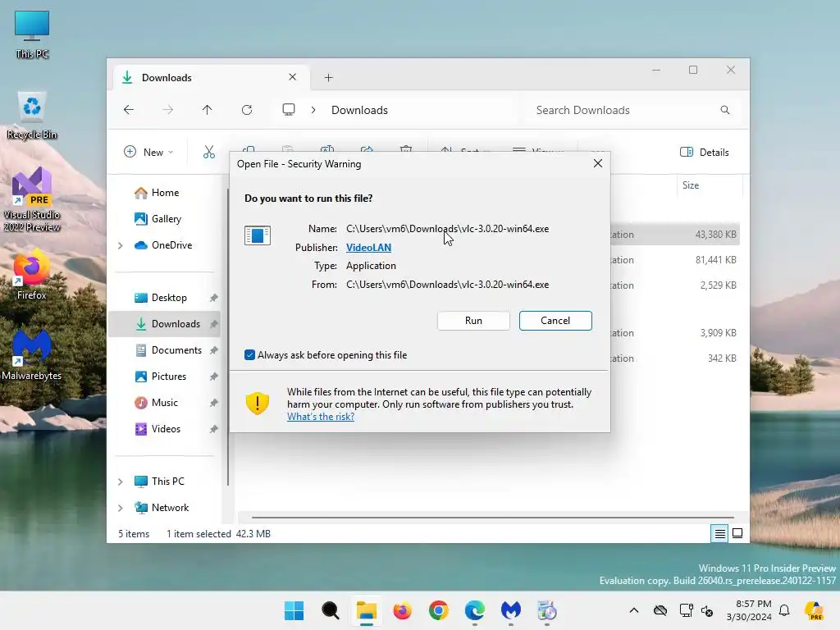Click the PC icon in the address bar
This screenshot has width=840, height=630.
pos(289,110)
